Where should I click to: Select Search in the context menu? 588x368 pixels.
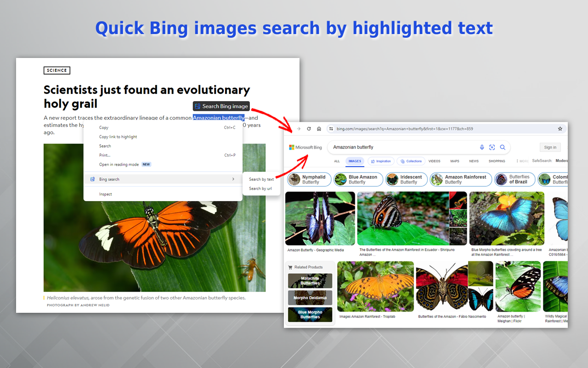[163, 146]
